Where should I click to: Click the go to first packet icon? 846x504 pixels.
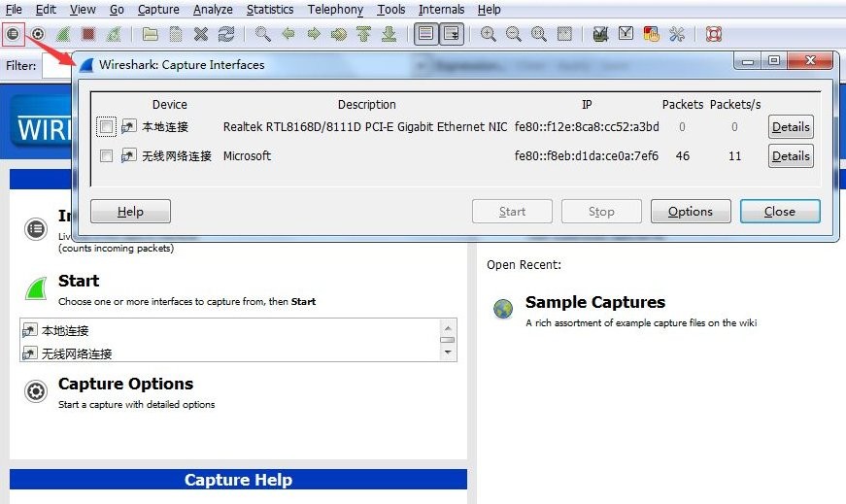364,34
